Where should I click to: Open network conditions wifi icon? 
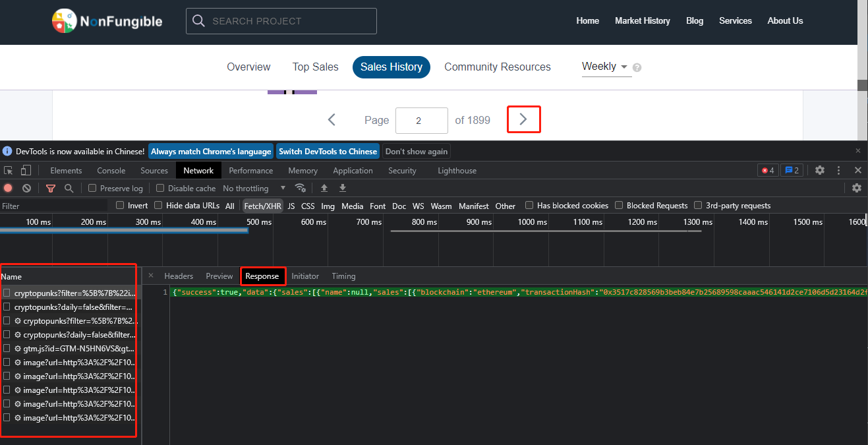pyautogui.click(x=301, y=188)
